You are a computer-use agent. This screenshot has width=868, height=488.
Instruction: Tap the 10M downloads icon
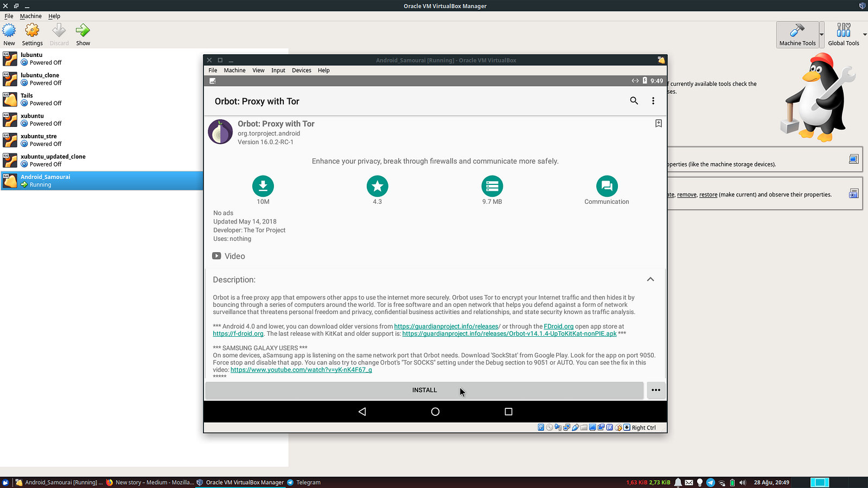pos(263,186)
